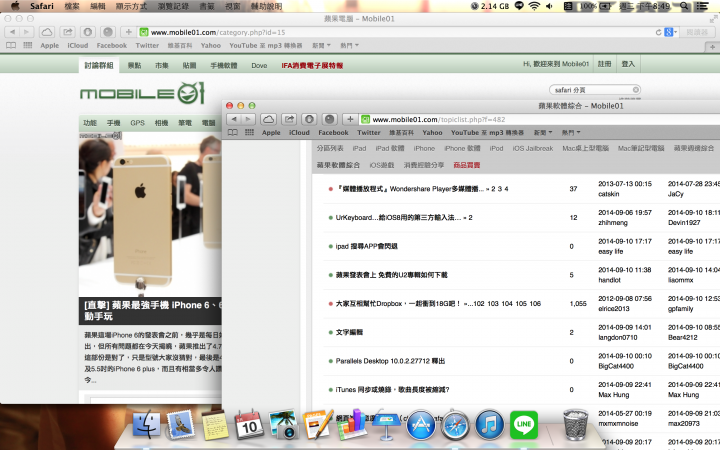Select the 手機軟體 tab on Mobile01 page
Viewport: 720px width, 450px height.
point(224,66)
